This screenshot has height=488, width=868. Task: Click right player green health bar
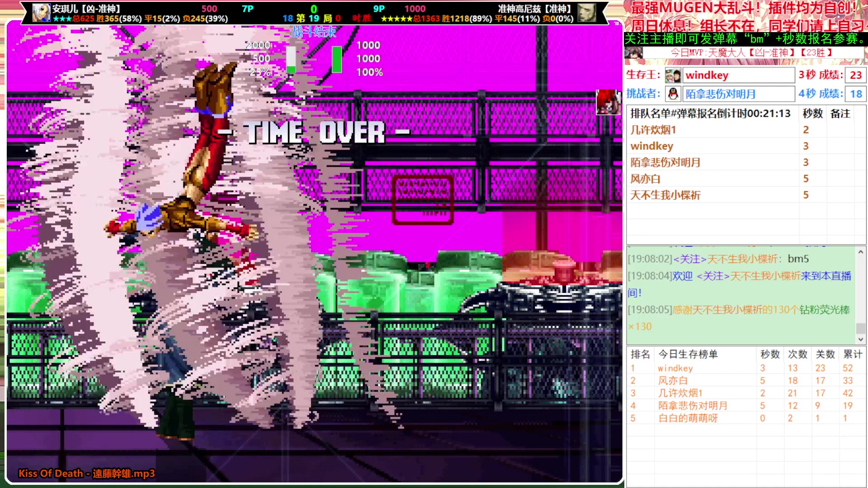click(337, 60)
